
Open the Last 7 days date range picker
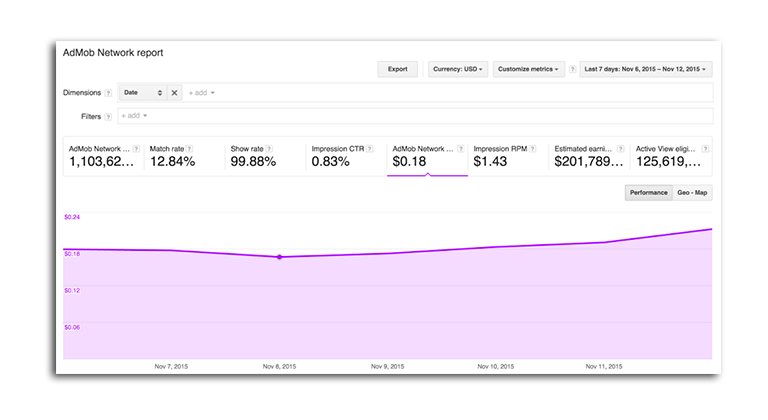coord(645,69)
